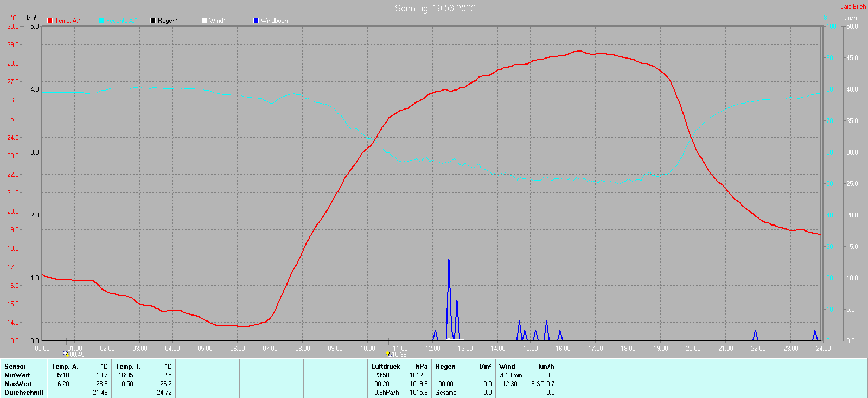Screen dimensions: 868x398
Task: Click the Jarz Erich label
Action: pos(853,7)
